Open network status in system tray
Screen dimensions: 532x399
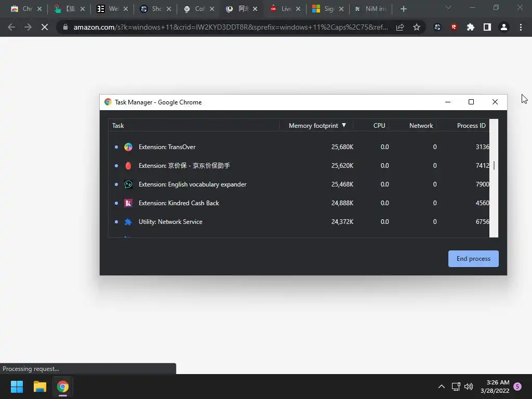pos(456,387)
